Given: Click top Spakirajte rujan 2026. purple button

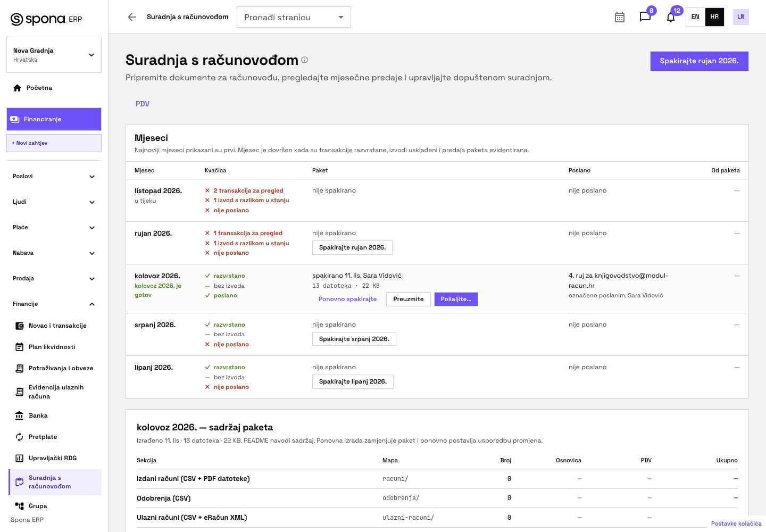Looking at the screenshot, I should click(699, 61).
